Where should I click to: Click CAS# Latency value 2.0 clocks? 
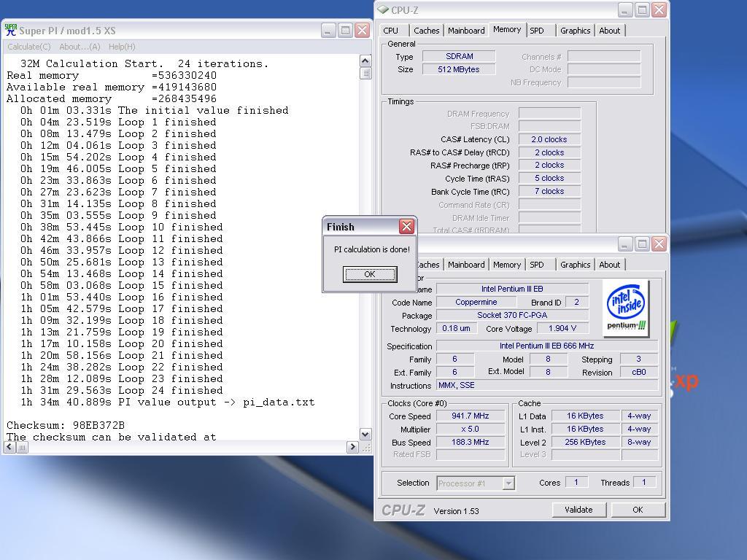549,139
